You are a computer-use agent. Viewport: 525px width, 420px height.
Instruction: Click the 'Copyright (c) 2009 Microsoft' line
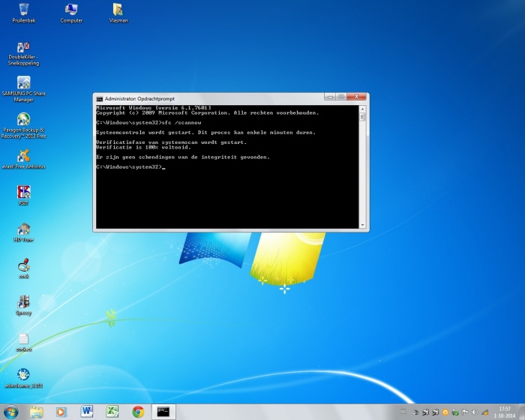point(207,112)
